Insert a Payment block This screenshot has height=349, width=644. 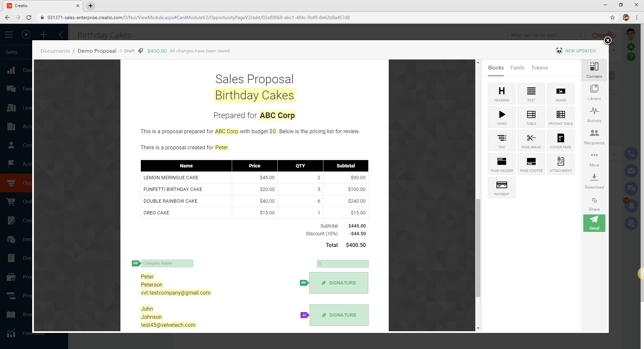(x=501, y=187)
